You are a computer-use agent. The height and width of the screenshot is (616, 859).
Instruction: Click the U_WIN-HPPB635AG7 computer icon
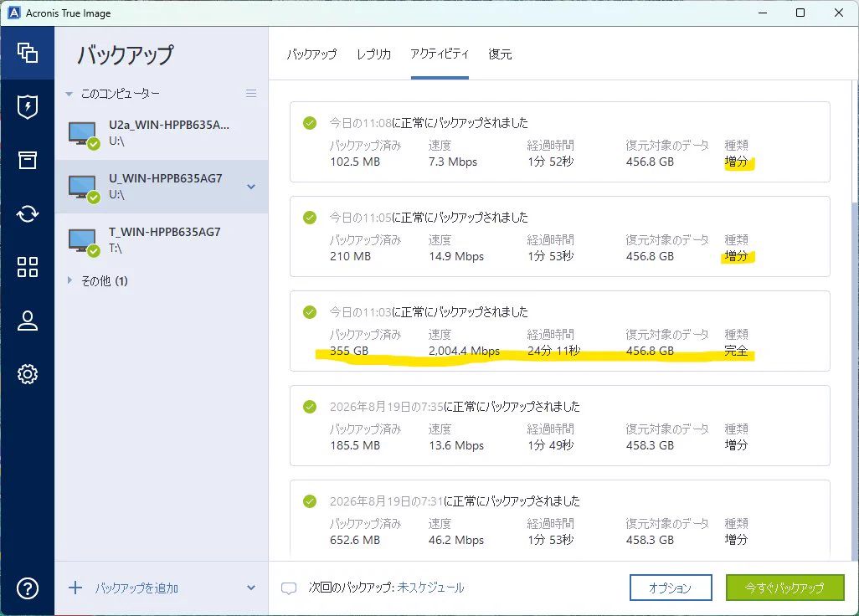coord(84,188)
